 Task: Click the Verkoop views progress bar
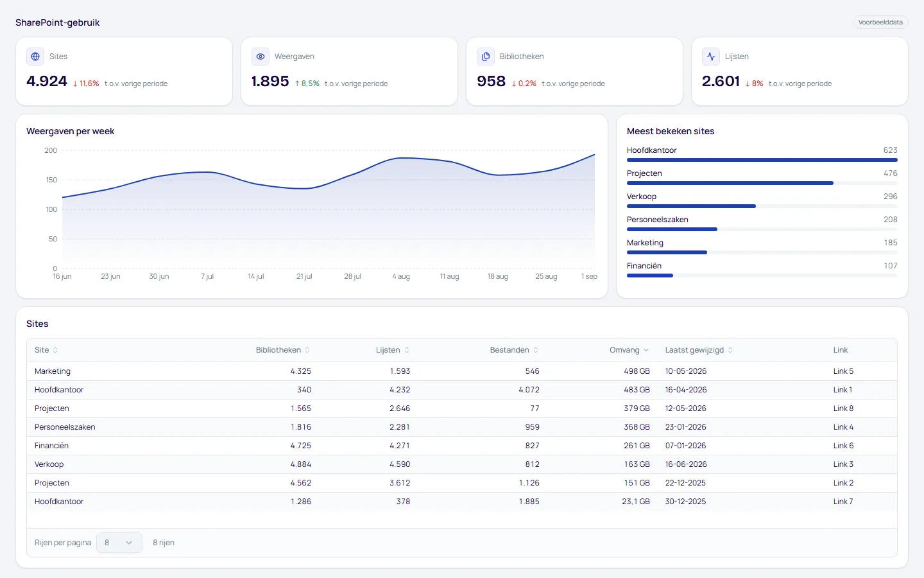pyautogui.click(x=762, y=206)
